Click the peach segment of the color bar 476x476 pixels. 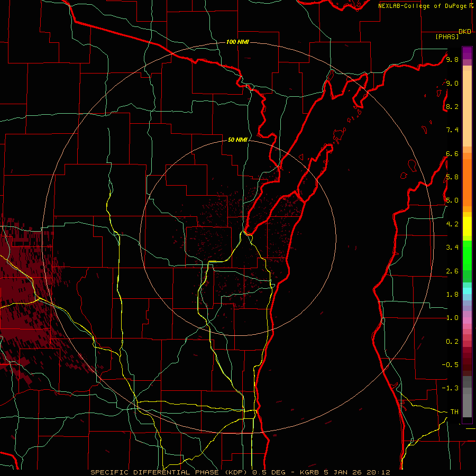[467, 108]
